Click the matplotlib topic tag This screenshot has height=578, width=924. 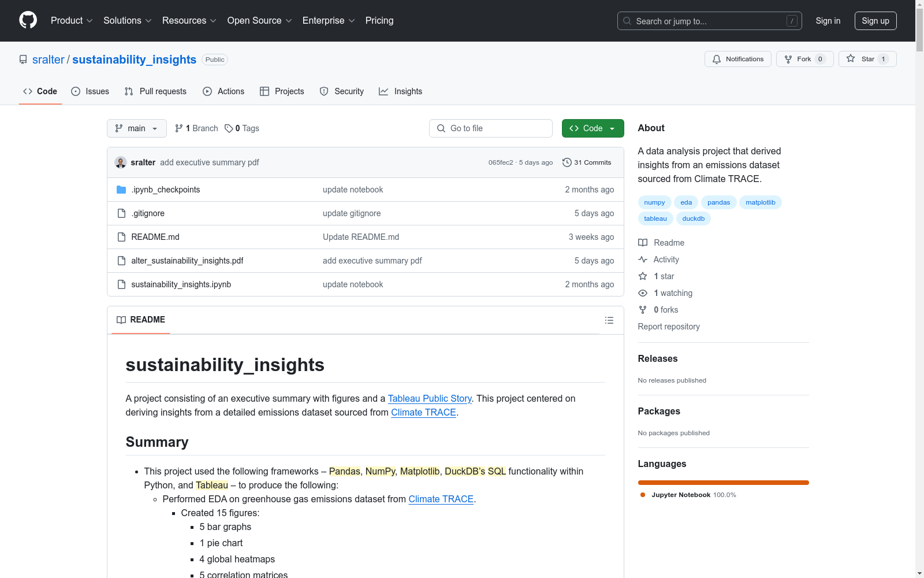tap(761, 202)
